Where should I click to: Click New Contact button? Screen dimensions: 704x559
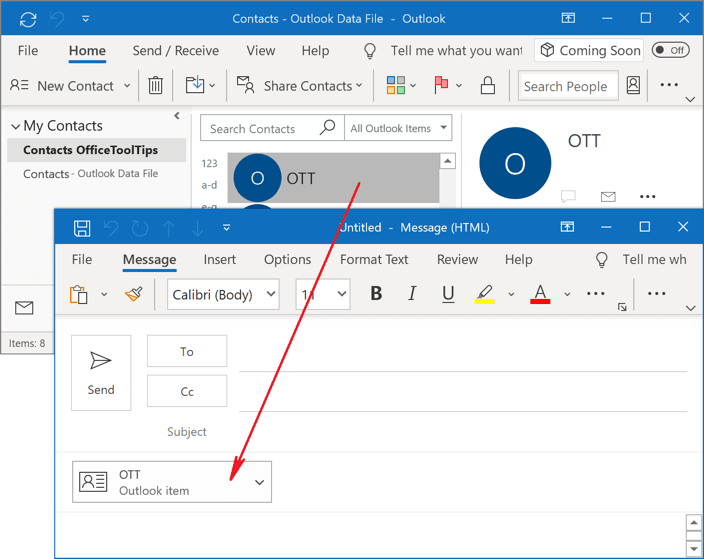63,85
